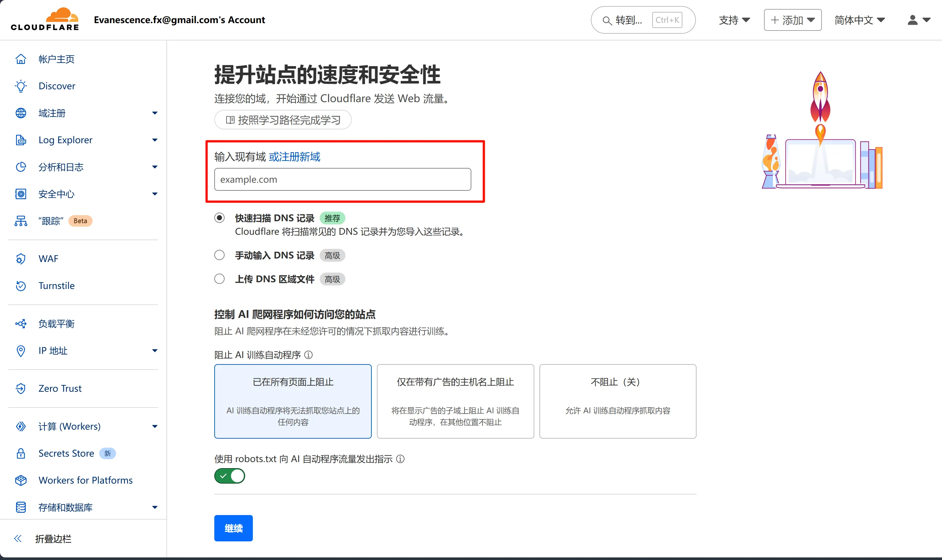Click the Security Center icon
This screenshot has height=560, width=942.
coord(21,194)
